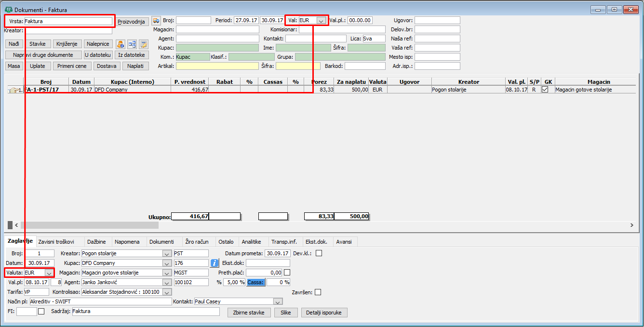Image resolution: width=644 pixels, height=327 pixels.
Task: Click the Knjiženje button
Action: click(67, 44)
